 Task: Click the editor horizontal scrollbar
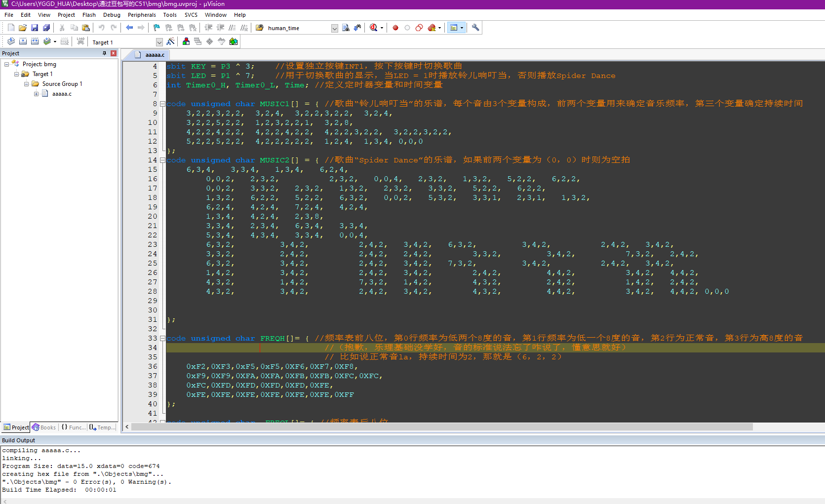tap(442, 426)
